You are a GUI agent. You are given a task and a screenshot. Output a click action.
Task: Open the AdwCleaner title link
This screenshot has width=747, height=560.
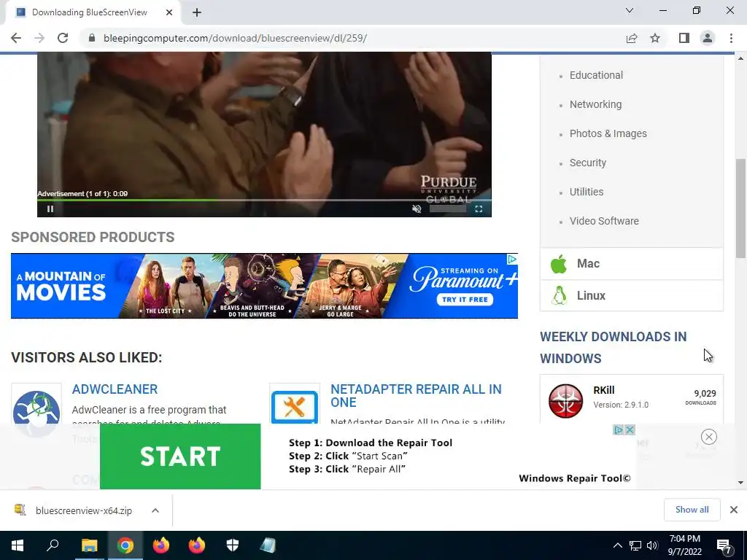click(x=115, y=389)
